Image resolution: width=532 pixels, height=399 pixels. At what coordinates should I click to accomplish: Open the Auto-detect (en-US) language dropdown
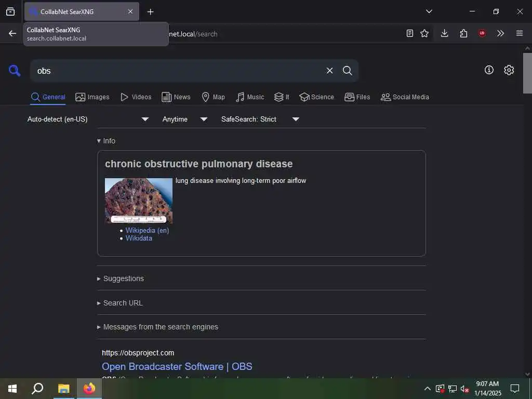click(88, 119)
